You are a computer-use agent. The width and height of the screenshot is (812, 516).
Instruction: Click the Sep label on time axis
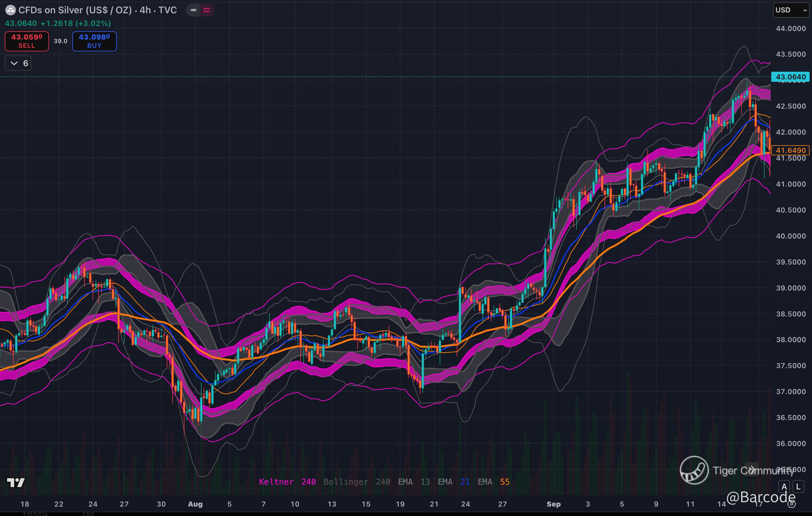click(x=553, y=504)
